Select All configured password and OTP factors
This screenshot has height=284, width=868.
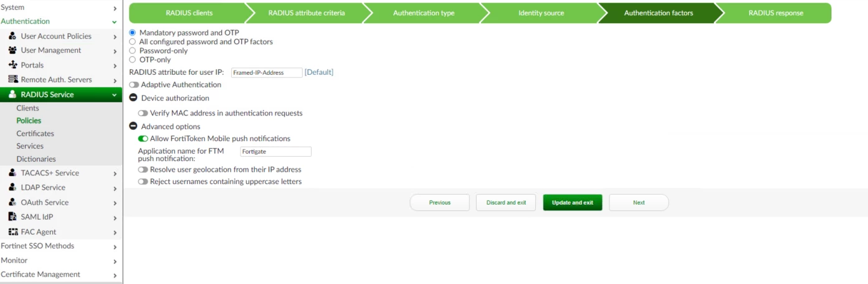click(132, 42)
